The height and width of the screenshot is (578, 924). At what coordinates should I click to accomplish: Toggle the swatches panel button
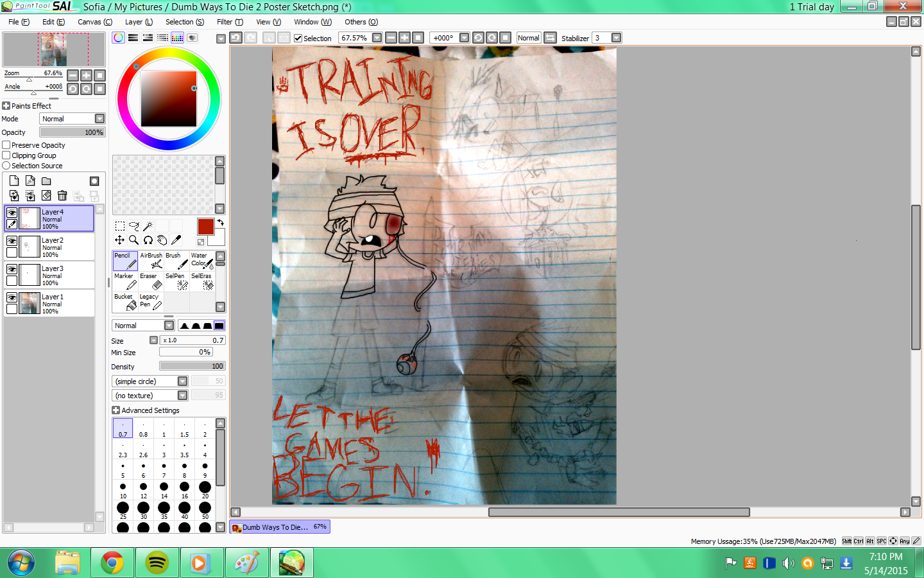177,38
